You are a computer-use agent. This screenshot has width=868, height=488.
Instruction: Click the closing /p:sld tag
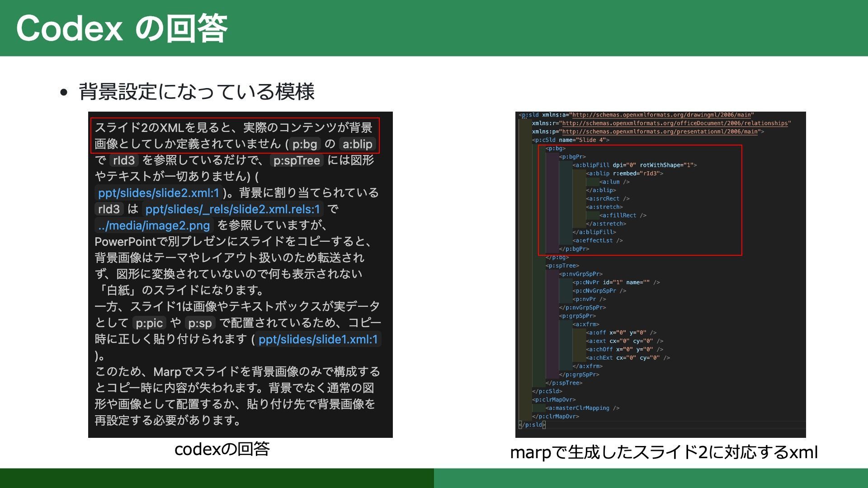coord(533,425)
